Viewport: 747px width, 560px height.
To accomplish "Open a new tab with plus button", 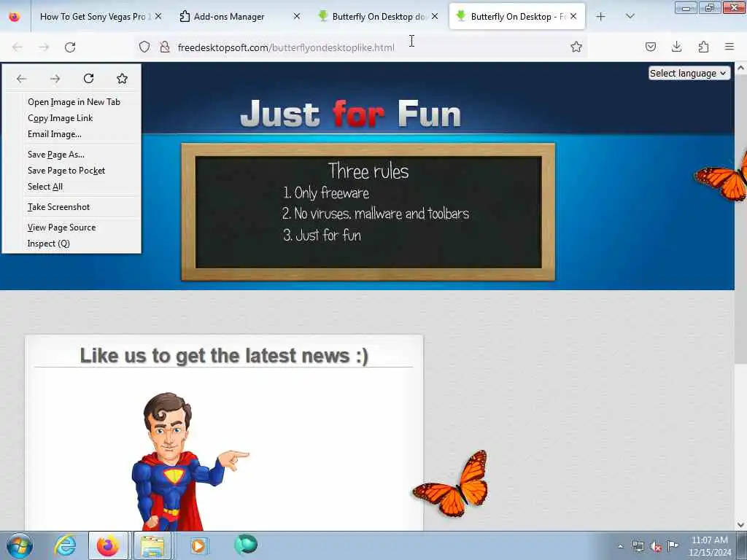I will (601, 17).
